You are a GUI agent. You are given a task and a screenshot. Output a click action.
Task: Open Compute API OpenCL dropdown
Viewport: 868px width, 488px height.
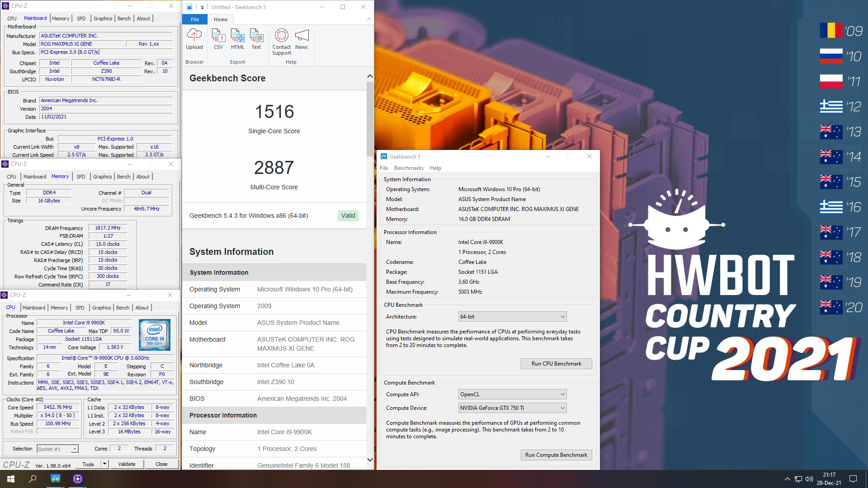tap(512, 394)
